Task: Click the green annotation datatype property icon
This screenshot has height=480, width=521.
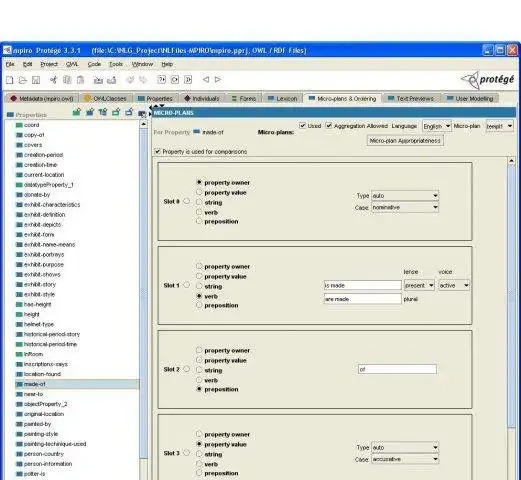Action: [x=116, y=112]
